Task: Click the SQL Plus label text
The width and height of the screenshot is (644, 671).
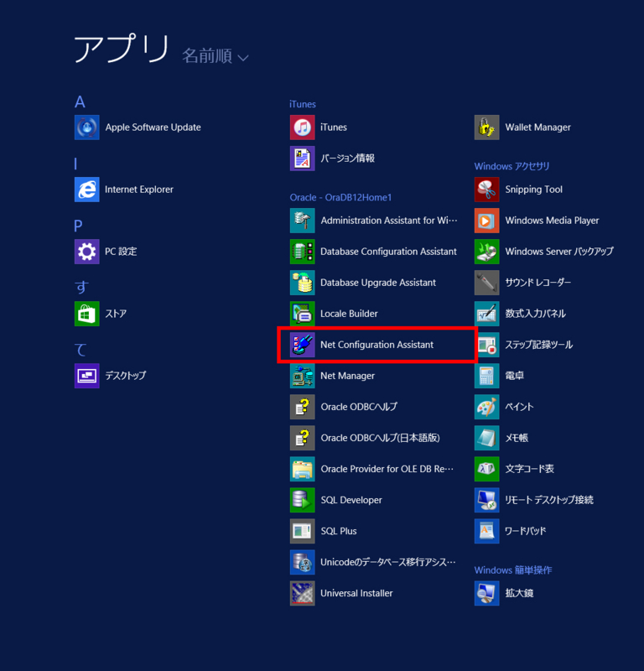Action: (339, 531)
